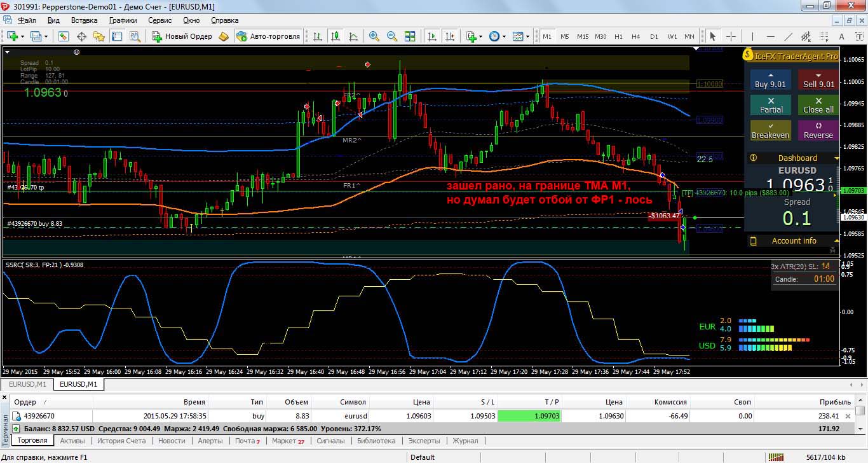Select the Fibonacci Retracement tool
868x463 pixels.
(x=824, y=36)
